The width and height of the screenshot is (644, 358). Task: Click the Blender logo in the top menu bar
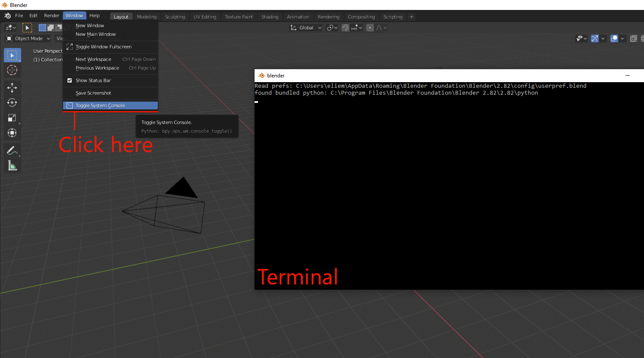(x=6, y=15)
